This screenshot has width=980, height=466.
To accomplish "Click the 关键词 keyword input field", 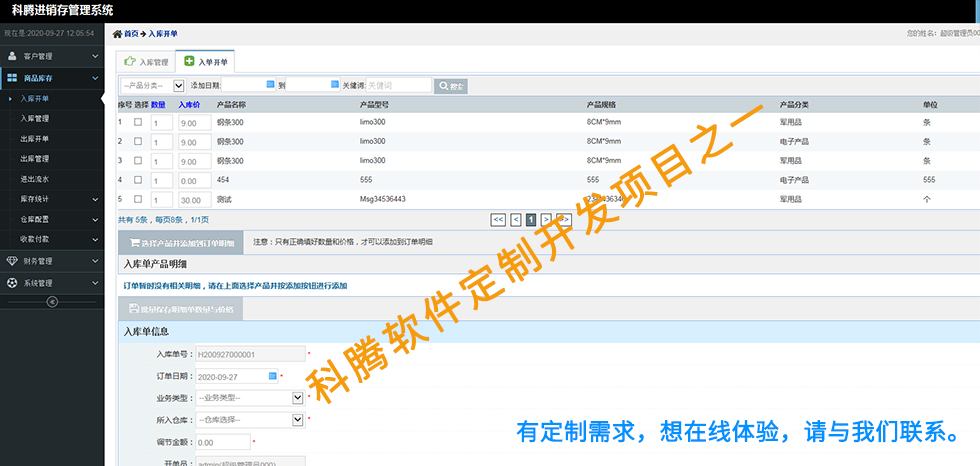I will (398, 86).
